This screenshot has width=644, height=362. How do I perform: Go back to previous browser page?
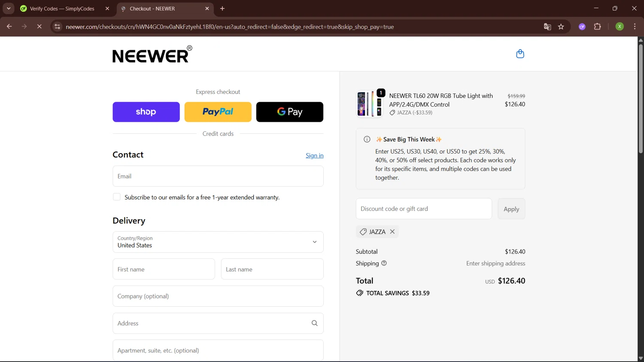click(x=9, y=27)
